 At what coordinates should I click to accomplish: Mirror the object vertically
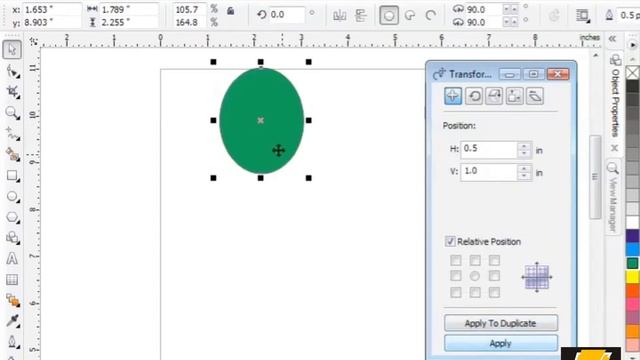coord(361,16)
